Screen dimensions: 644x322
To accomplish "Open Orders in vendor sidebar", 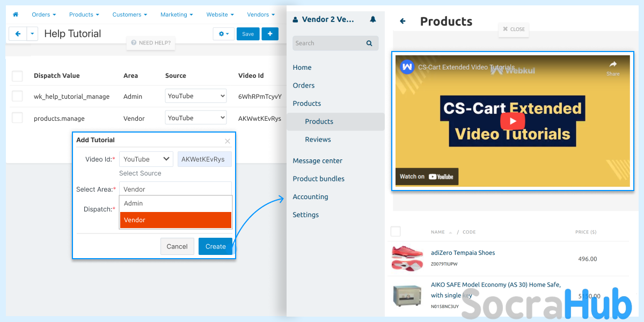I will pyautogui.click(x=304, y=85).
